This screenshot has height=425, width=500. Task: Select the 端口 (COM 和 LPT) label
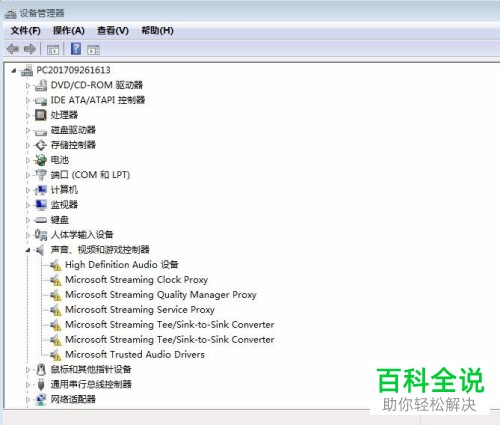(x=90, y=175)
